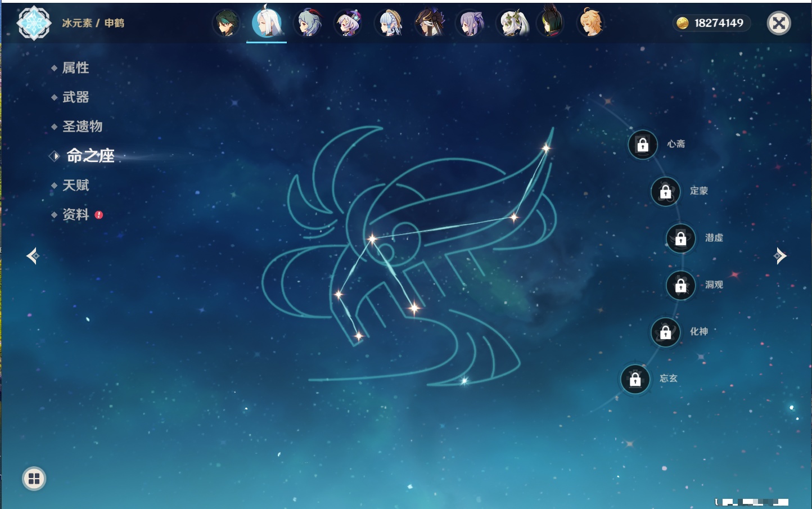Open the 属性 attributes tab

(x=75, y=68)
